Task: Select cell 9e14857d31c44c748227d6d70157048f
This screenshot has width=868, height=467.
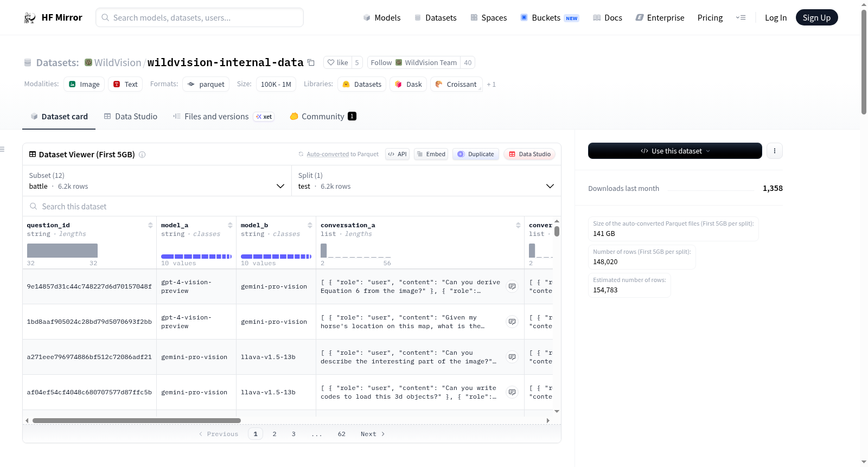Action: pos(90,286)
